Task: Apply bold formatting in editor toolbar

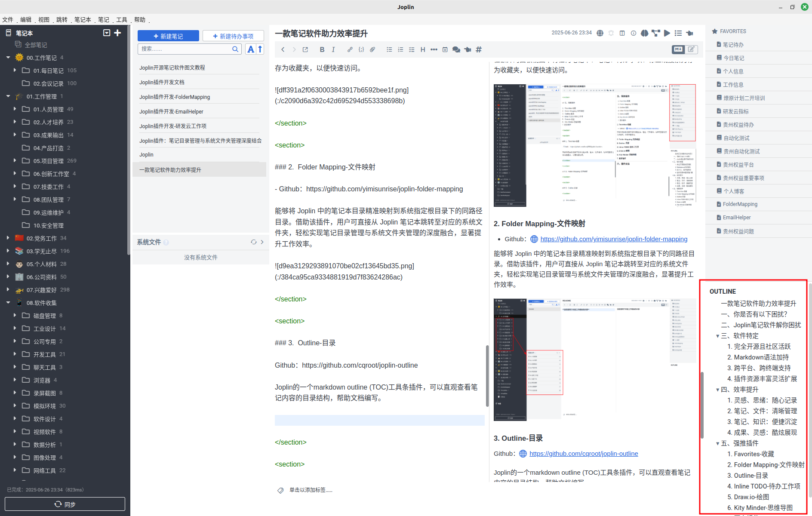Action: 322,49
